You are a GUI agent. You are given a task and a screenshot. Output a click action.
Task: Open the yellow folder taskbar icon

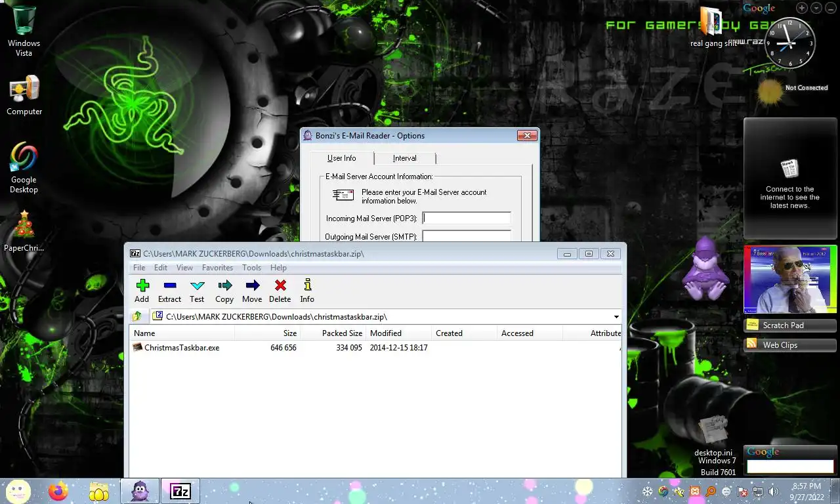coord(99,491)
